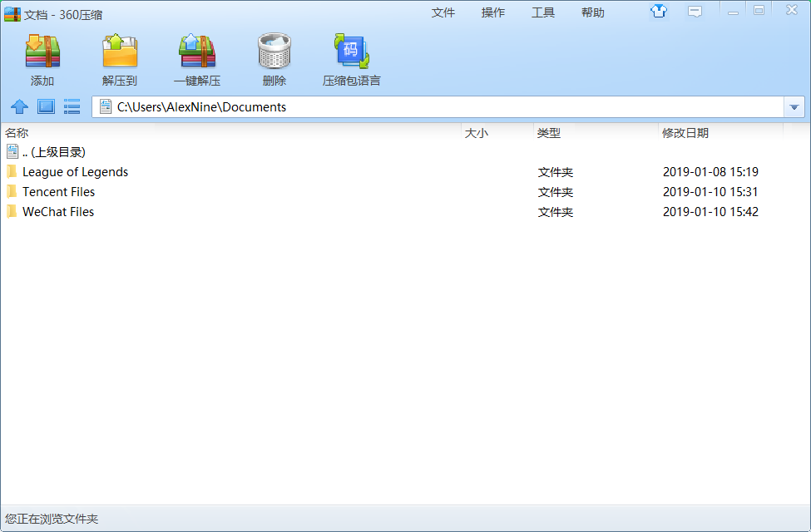Select the WeChat Files folder name
Image resolution: width=811 pixels, height=532 pixels.
tap(58, 211)
